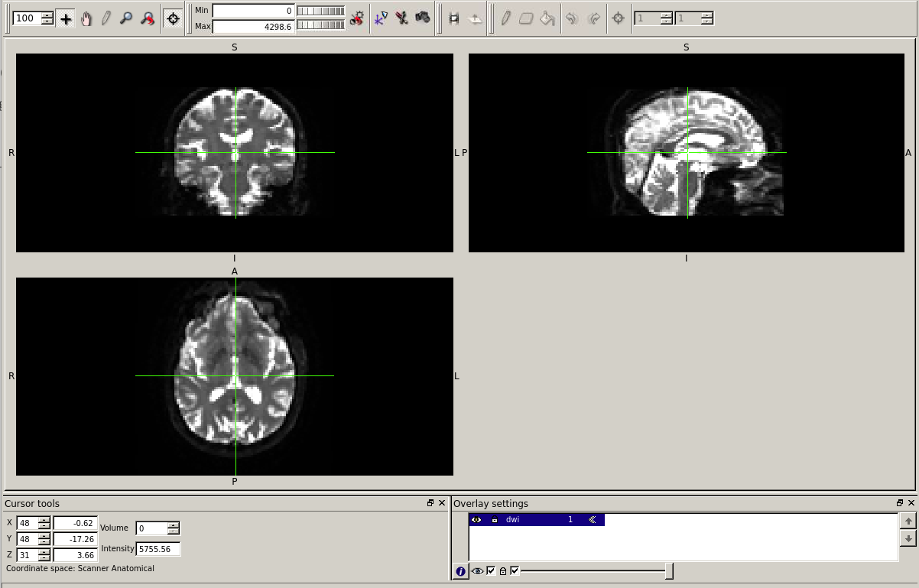Select the Fill bucket tool
The image size is (919, 588).
(547, 17)
